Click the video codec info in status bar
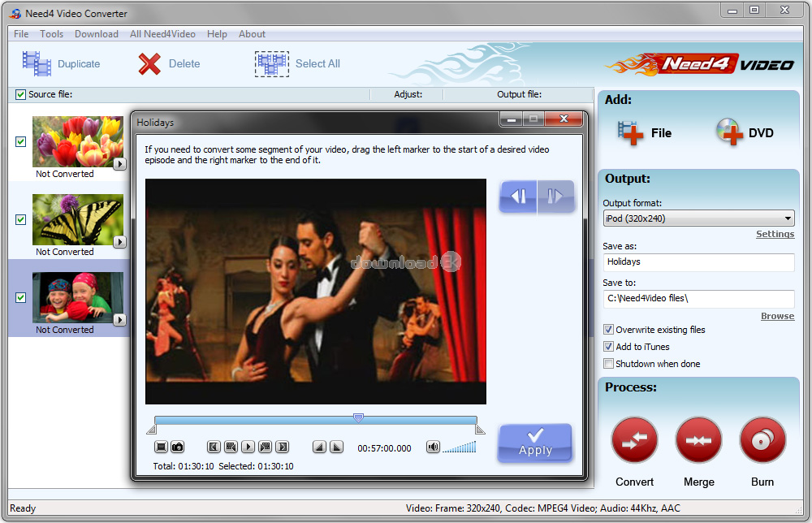Image resolution: width=812 pixels, height=523 pixels. [x=542, y=508]
